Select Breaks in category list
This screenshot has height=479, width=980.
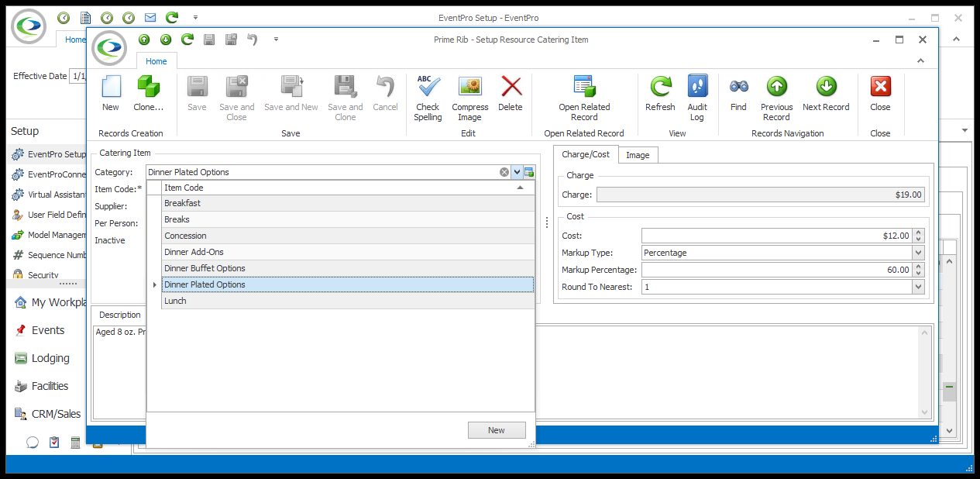pyautogui.click(x=348, y=219)
